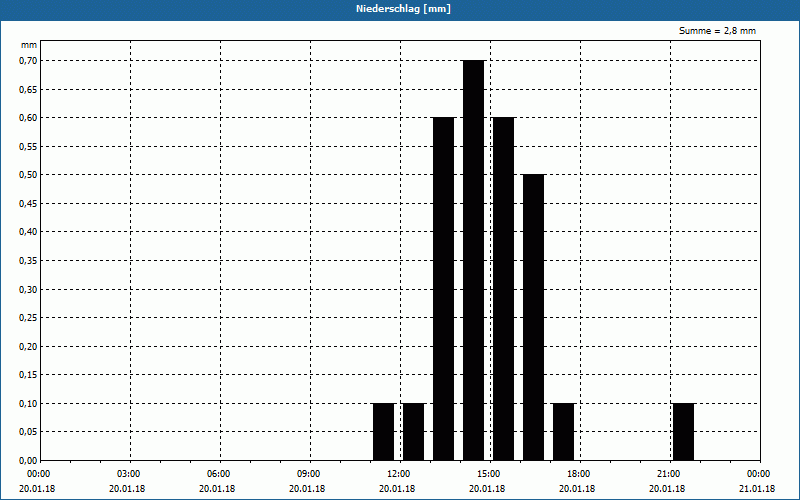800x500 pixels.
Task: Click the 0,60 y-axis label
Action: (28, 118)
